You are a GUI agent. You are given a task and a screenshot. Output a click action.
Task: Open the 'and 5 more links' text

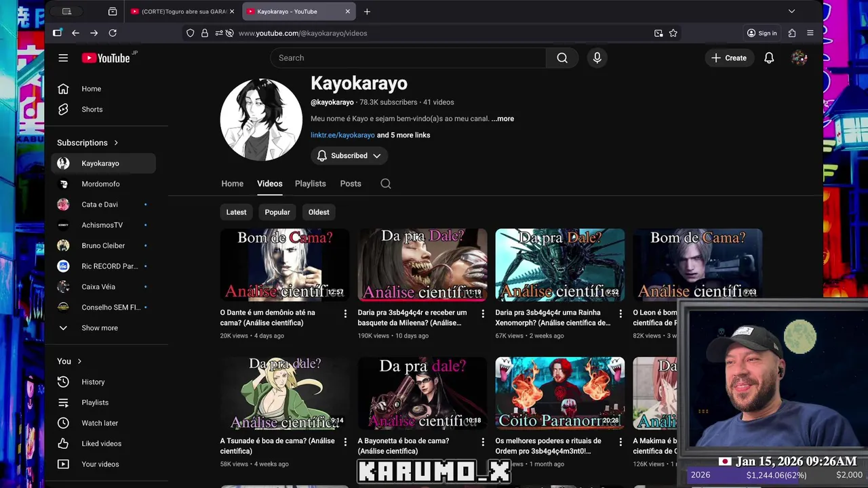point(403,135)
